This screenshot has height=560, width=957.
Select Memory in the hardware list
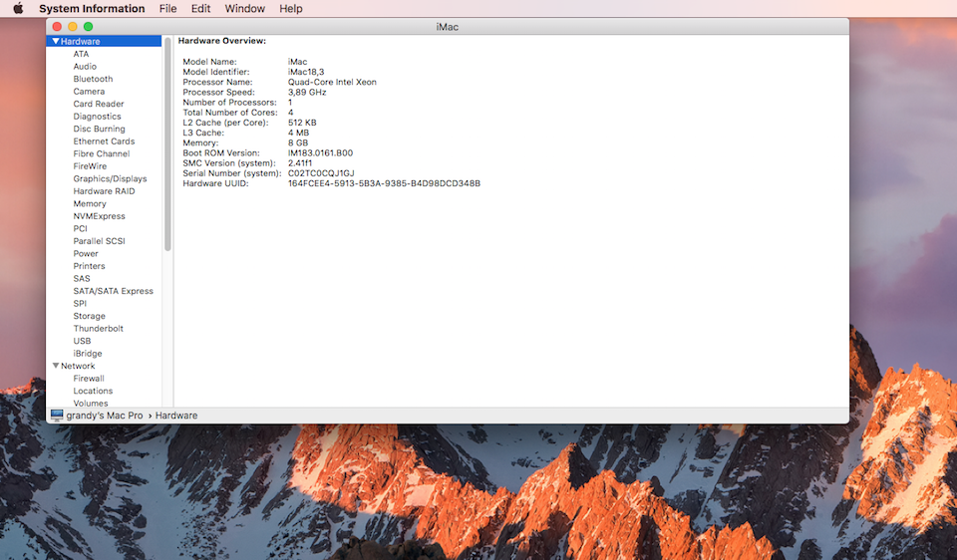pyautogui.click(x=90, y=203)
